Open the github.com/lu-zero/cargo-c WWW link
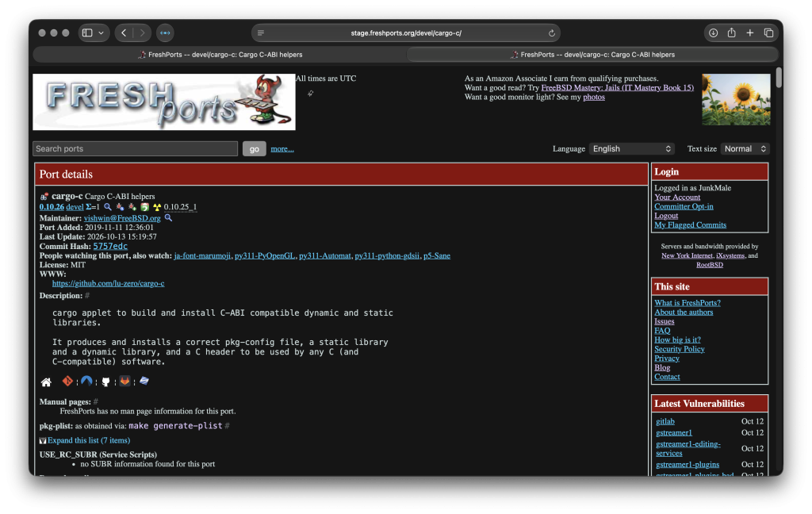Screen dimensions: 812x514 [108, 283]
